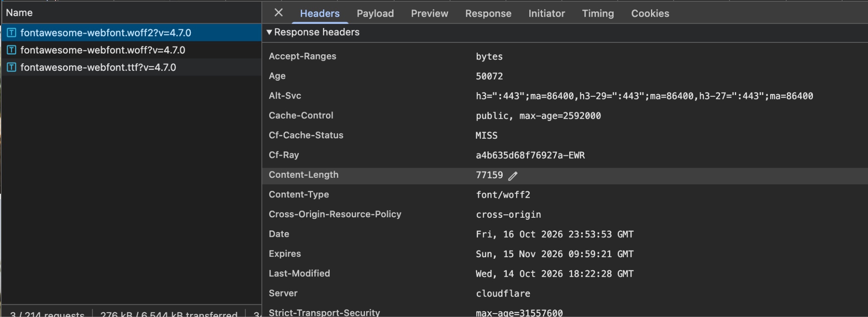Screen dimensions: 868x317
Task: Click value Wed, 14 Oct 2026 18:22:28 GMT
Action: (x=554, y=274)
